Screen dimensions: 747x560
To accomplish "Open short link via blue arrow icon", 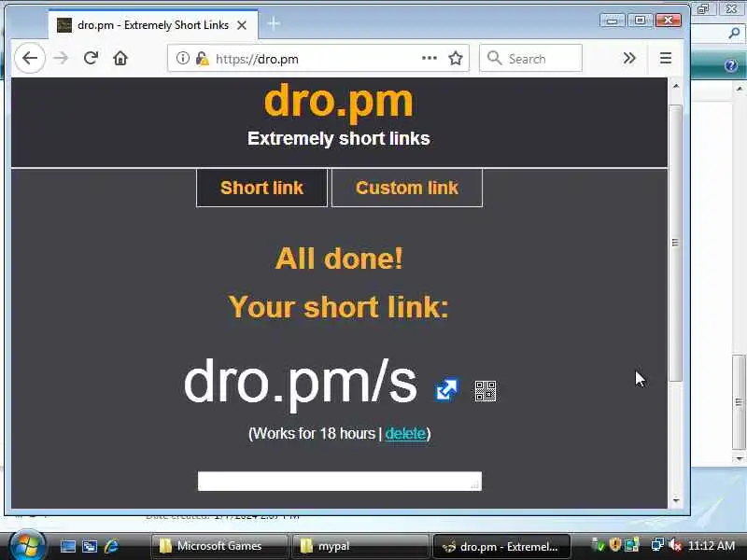I will (x=446, y=390).
